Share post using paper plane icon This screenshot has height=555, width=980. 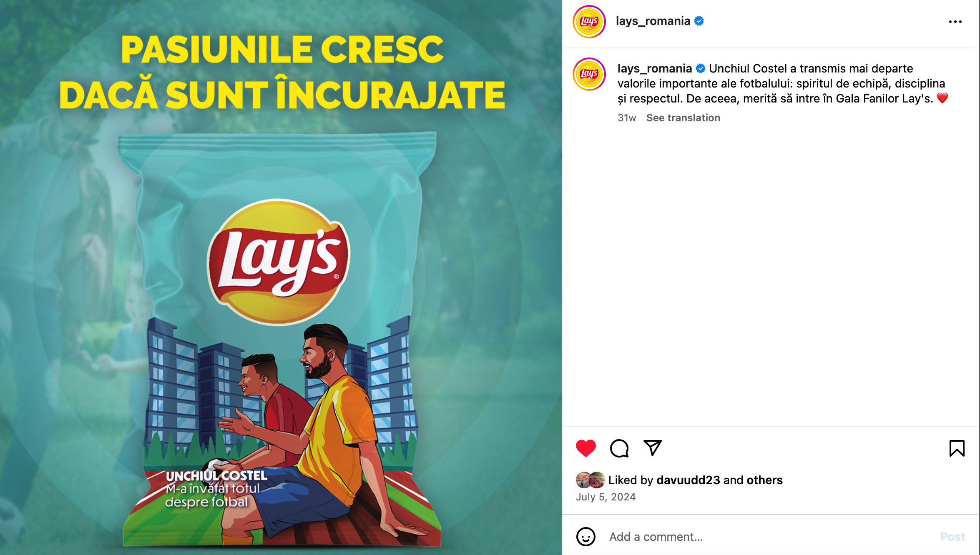pos(653,448)
